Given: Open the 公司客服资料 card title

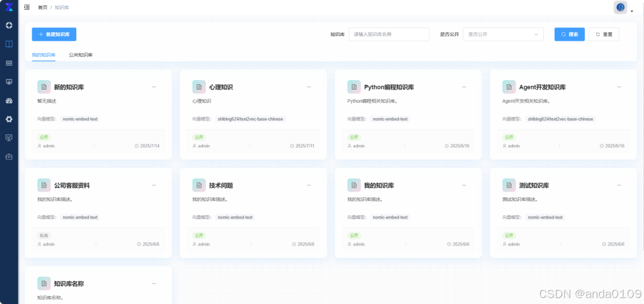Looking at the screenshot, I should click(x=72, y=186).
